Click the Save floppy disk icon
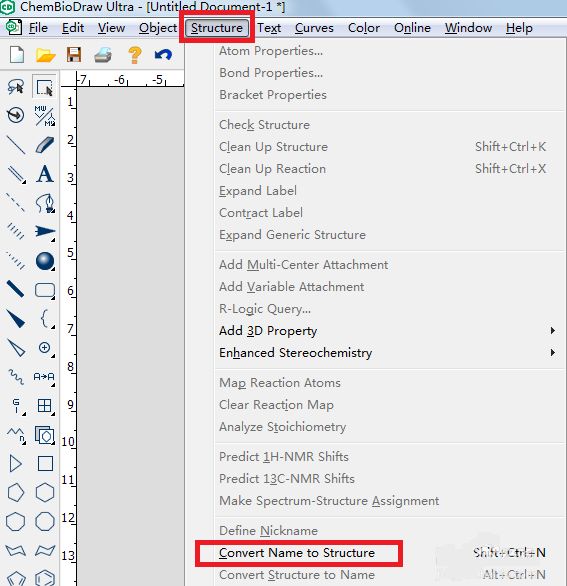567x586 pixels. (x=74, y=55)
